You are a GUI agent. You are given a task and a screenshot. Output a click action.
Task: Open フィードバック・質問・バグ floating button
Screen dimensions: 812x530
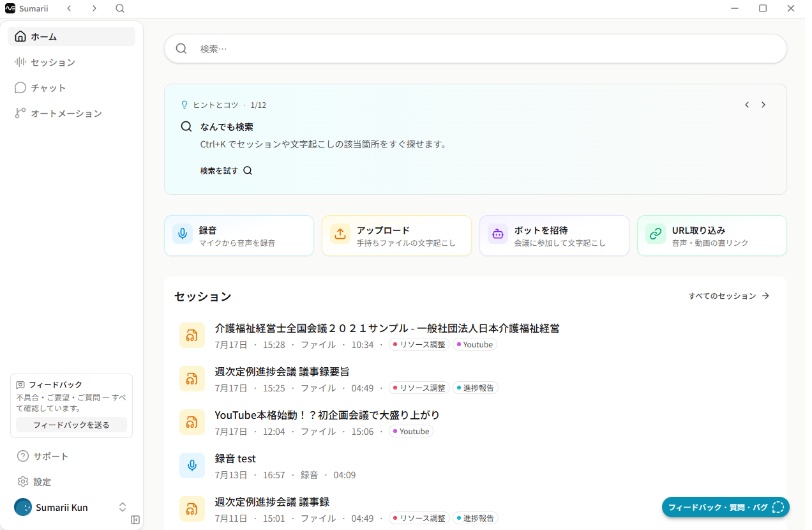pyautogui.click(x=726, y=507)
